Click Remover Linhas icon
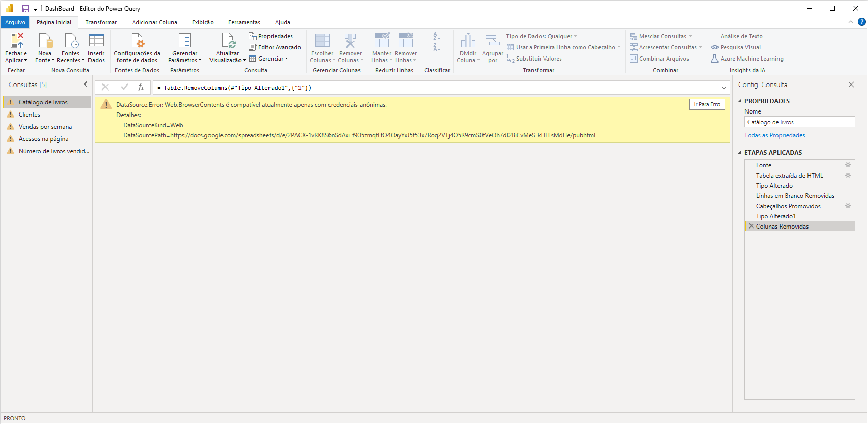 click(406, 40)
